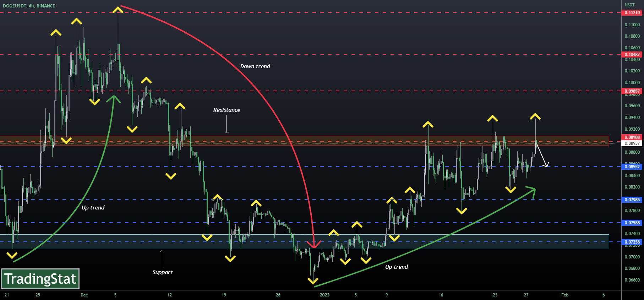Click 'Up trend' text beside the November rally arrow
The width and height of the screenshot is (644, 300).
coord(93,208)
